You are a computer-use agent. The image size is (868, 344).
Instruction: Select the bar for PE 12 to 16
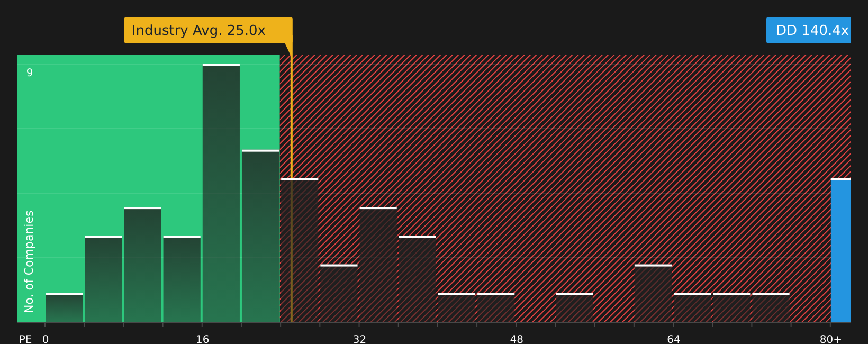[x=182, y=279]
